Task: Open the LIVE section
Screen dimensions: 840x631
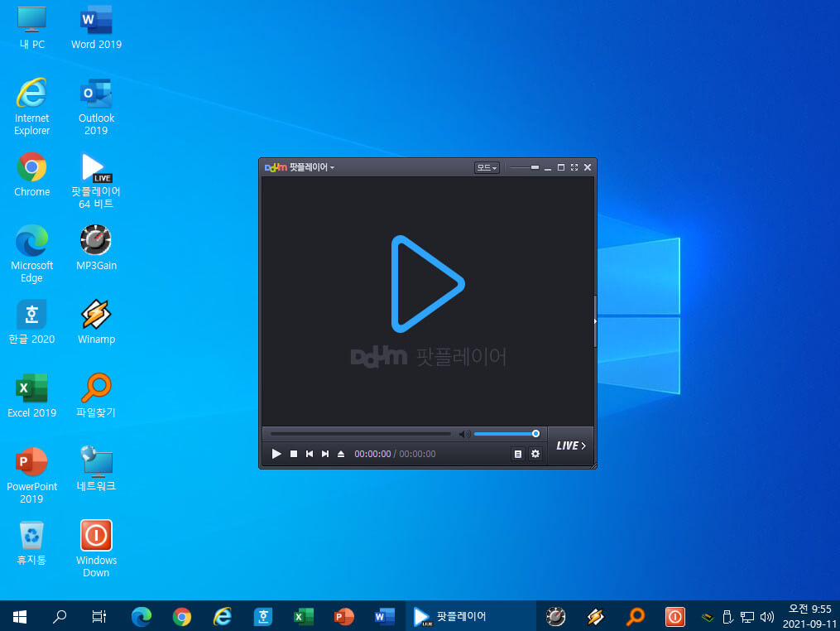Action: tap(570, 446)
